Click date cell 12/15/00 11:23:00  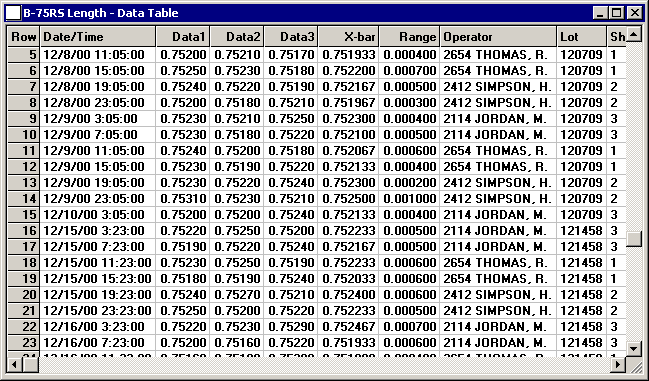98,263
